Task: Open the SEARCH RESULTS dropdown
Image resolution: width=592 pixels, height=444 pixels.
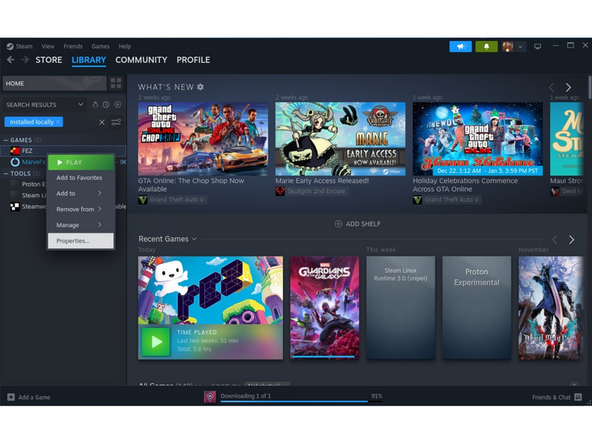Action: pyautogui.click(x=44, y=105)
